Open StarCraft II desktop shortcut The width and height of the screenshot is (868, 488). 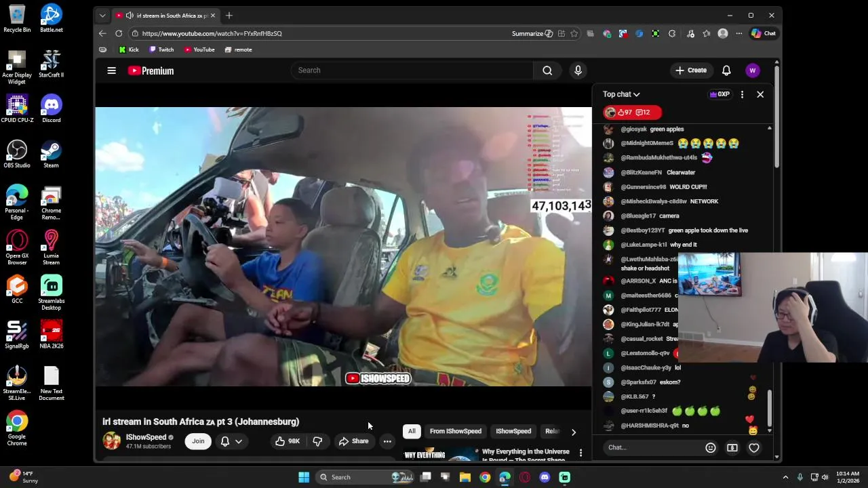point(51,63)
